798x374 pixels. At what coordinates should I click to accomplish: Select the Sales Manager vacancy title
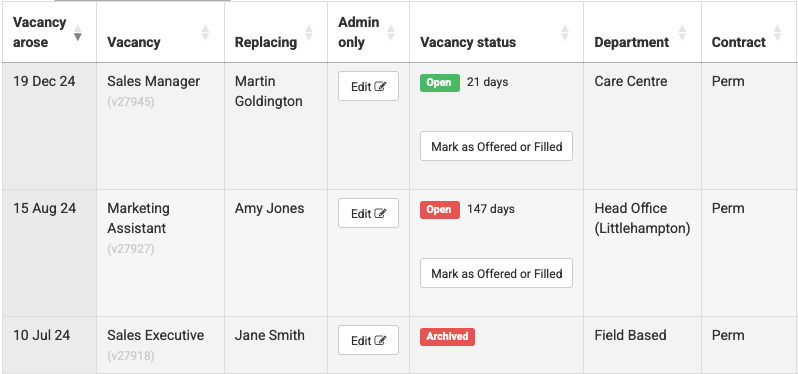click(x=154, y=81)
